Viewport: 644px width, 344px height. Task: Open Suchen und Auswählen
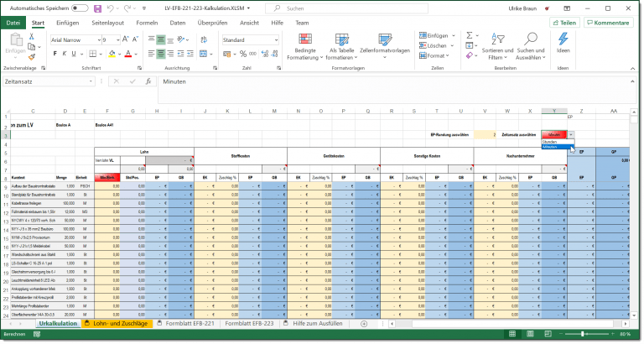[531, 47]
